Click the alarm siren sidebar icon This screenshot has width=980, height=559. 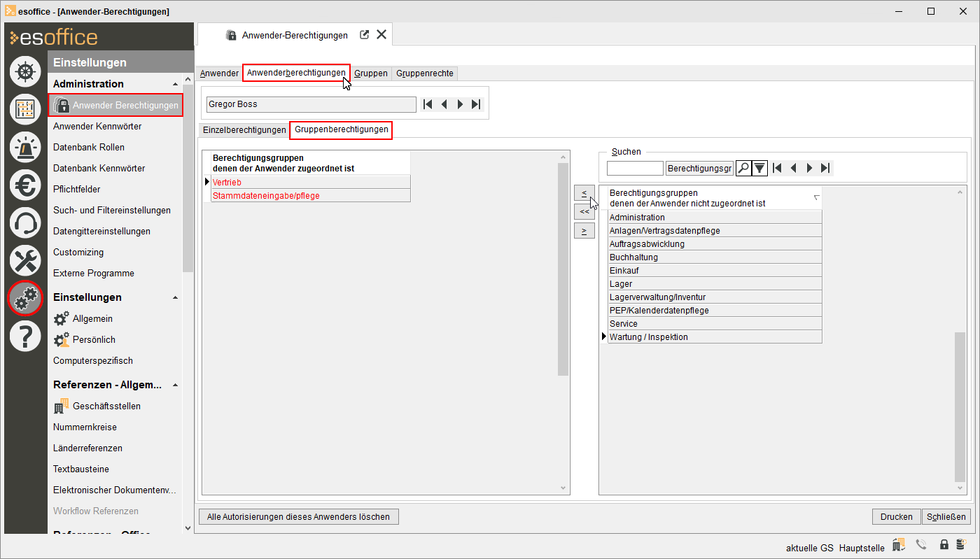(x=25, y=147)
